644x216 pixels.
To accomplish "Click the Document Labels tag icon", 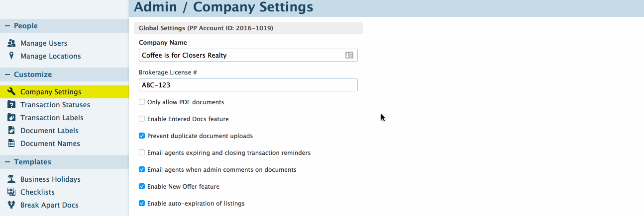I will tap(11, 131).
